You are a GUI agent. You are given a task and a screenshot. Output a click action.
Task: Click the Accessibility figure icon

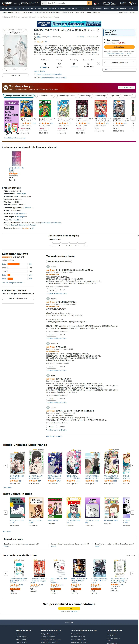pyautogui.click(x=74, y=64)
